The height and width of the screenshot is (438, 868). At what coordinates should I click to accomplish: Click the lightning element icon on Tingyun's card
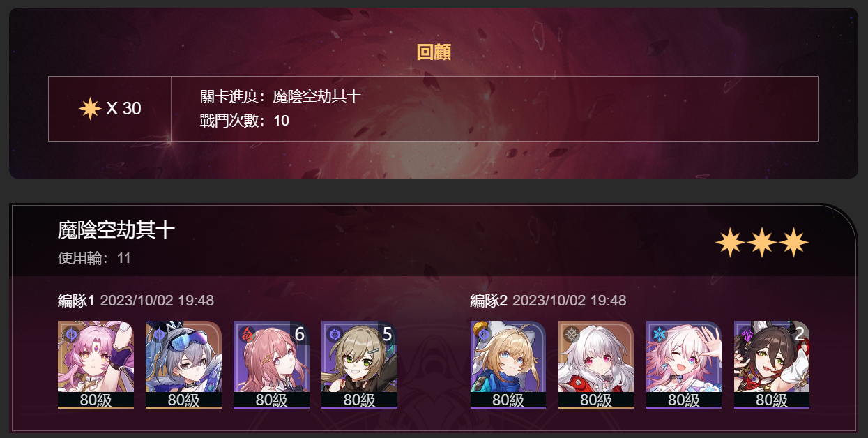[747, 335]
